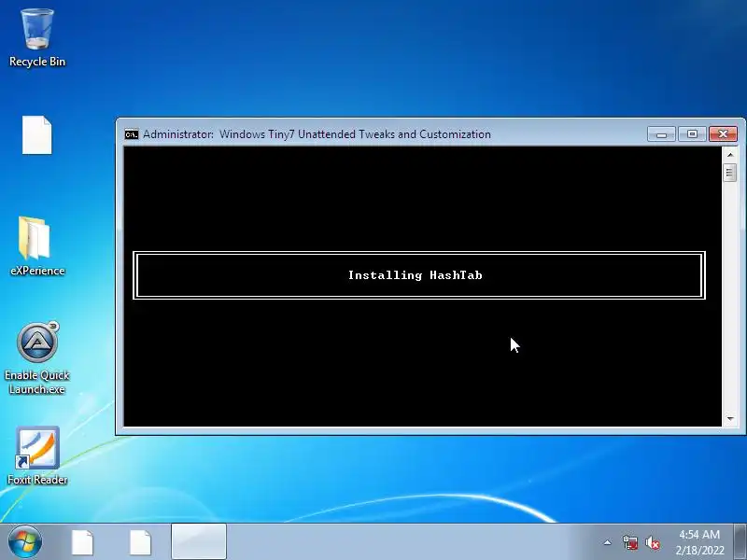The width and height of the screenshot is (747, 560).
Task: Select second blank document taskbar icon
Action: pyautogui.click(x=140, y=542)
